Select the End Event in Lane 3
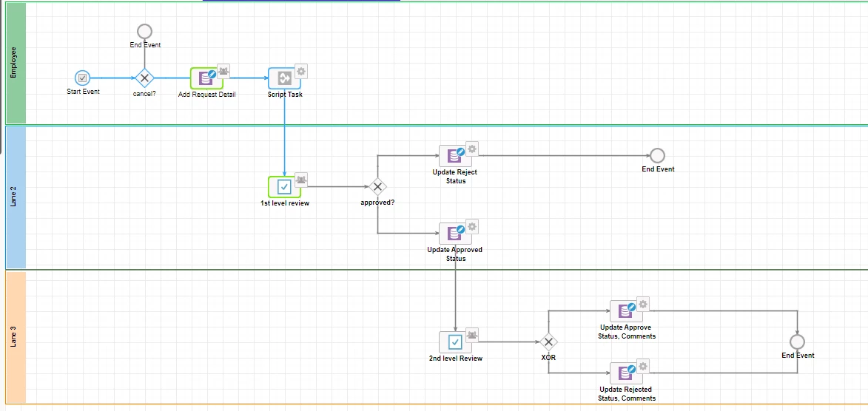Viewport: 868px width, 411px height. tap(797, 342)
